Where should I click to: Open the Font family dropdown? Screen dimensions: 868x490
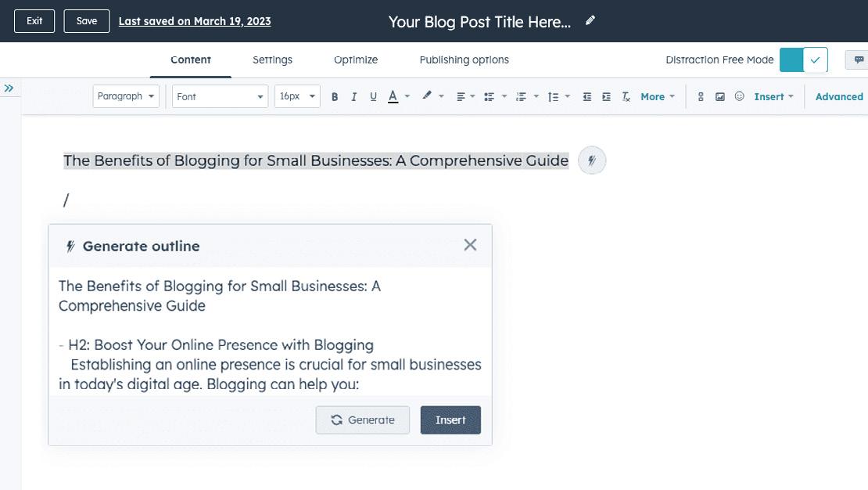click(x=221, y=96)
